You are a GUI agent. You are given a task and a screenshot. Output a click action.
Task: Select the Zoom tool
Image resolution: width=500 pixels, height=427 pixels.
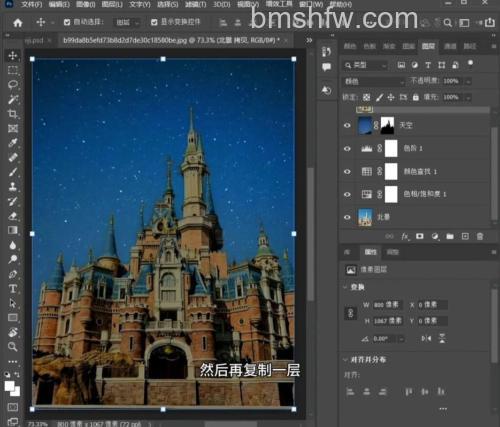tap(13, 347)
